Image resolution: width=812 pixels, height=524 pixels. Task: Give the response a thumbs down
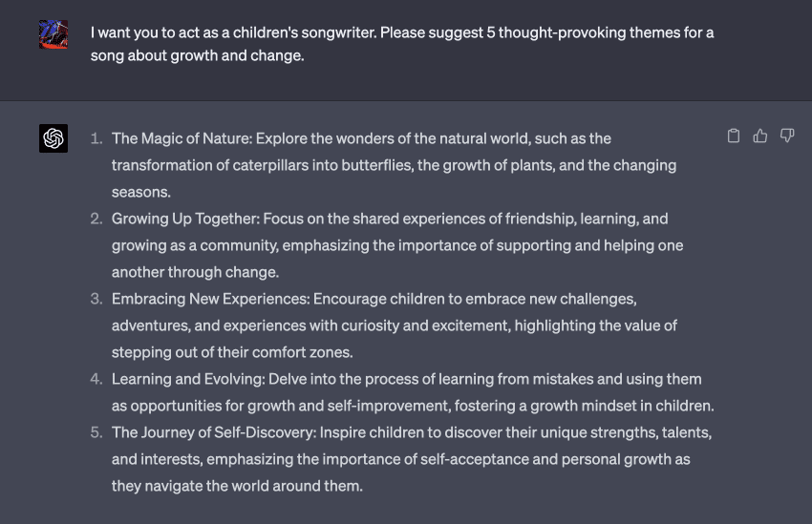point(787,136)
